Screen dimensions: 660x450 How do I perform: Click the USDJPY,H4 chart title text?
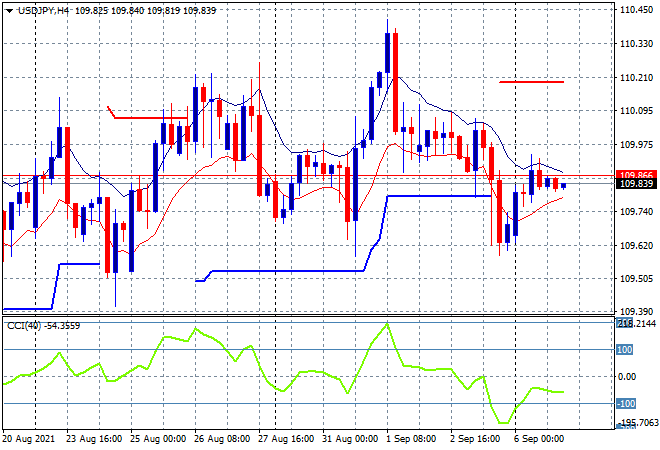click(43, 11)
